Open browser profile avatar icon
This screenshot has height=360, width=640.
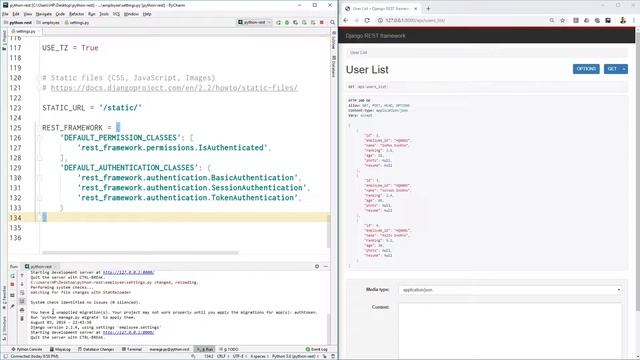click(x=623, y=20)
